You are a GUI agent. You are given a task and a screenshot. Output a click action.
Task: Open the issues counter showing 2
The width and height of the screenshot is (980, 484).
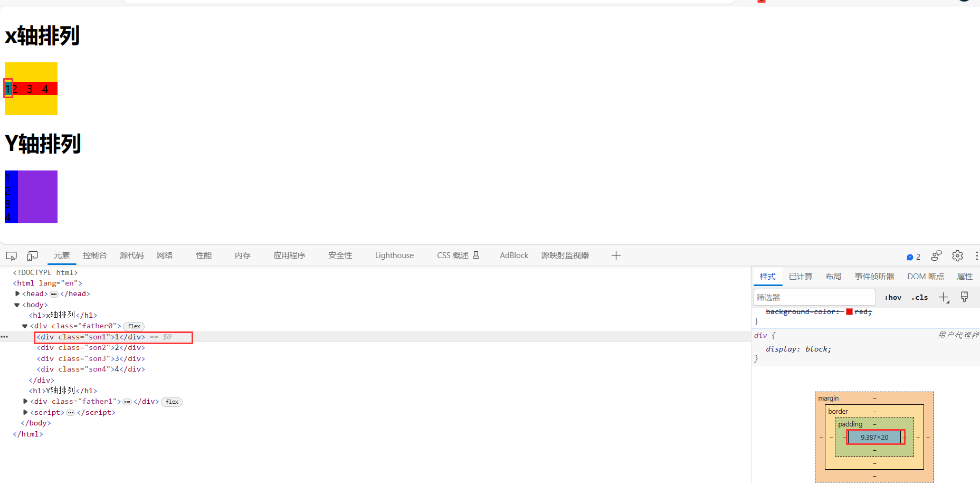pyautogui.click(x=914, y=257)
